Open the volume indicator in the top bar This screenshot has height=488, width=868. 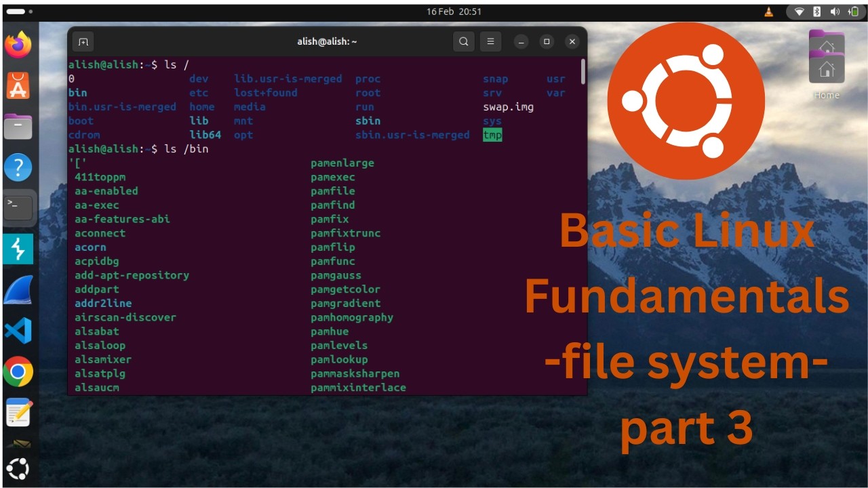tap(835, 12)
